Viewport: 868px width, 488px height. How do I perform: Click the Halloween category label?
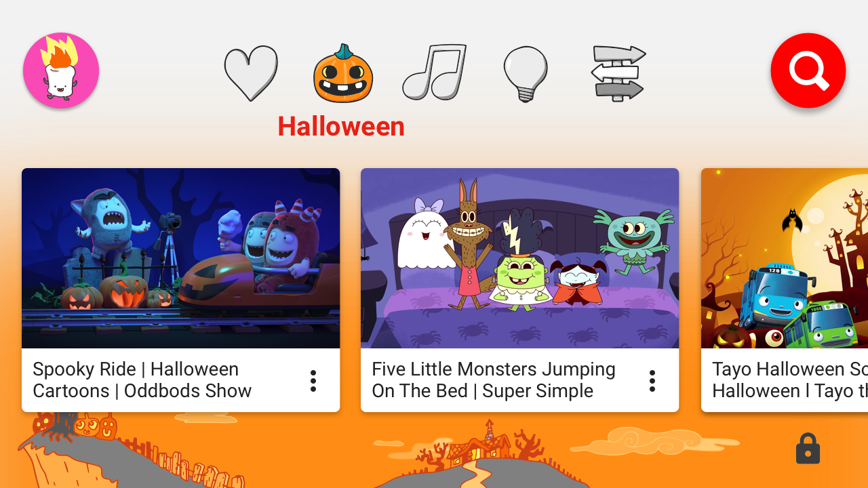(341, 127)
